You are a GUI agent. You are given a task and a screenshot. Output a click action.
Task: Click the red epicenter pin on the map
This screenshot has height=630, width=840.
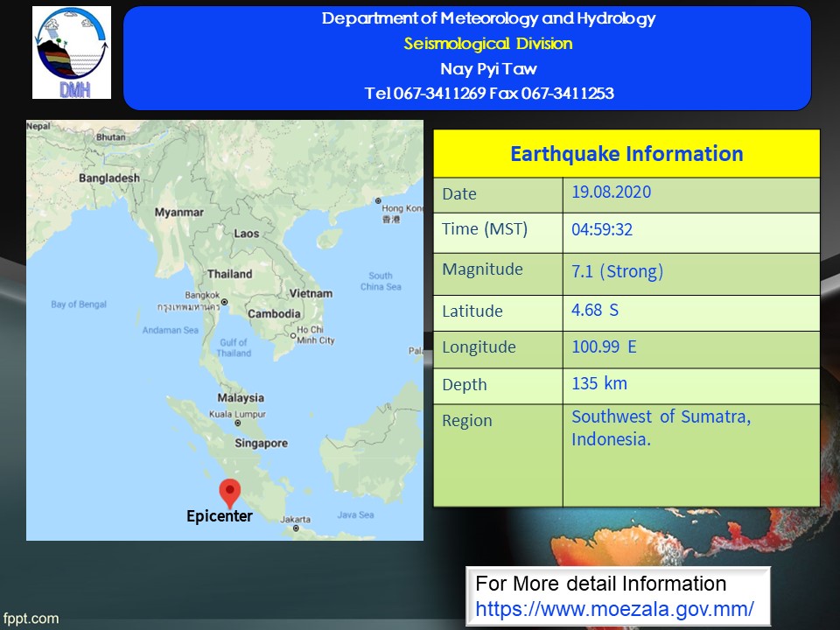pyautogui.click(x=229, y=492)
